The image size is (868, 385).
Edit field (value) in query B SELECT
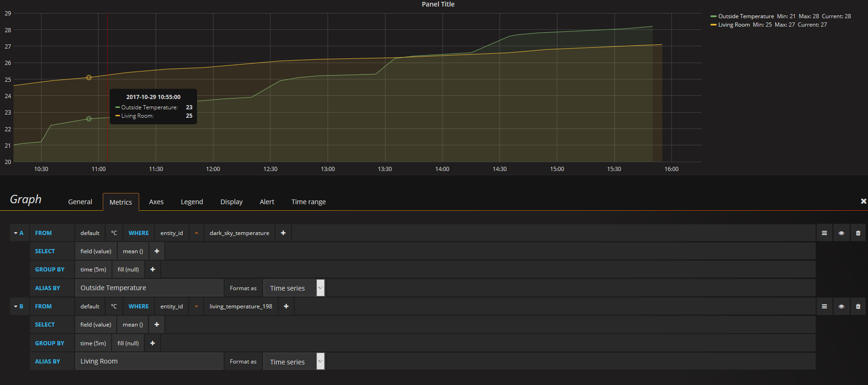tap(96, 324)
